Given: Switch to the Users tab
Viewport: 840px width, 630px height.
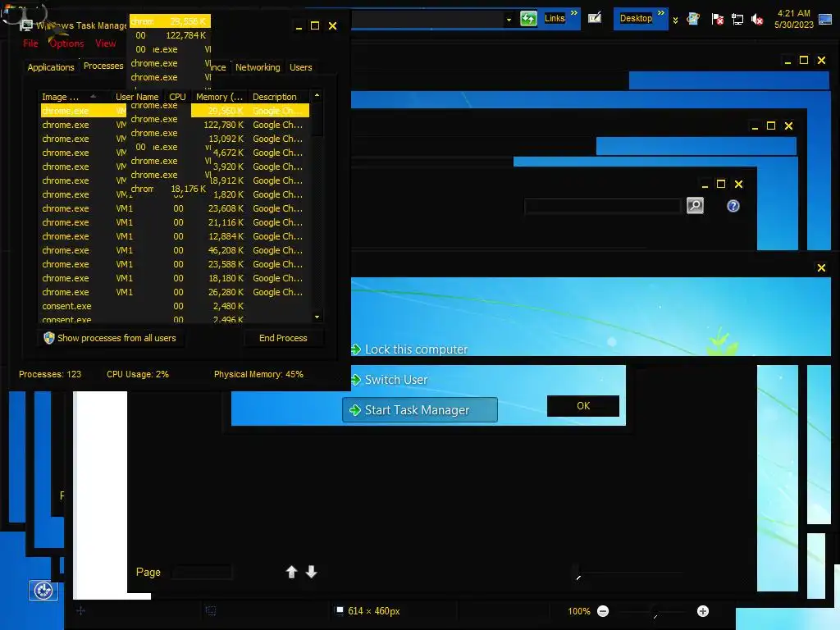Looking at the screenshot, I should [300, 67].
